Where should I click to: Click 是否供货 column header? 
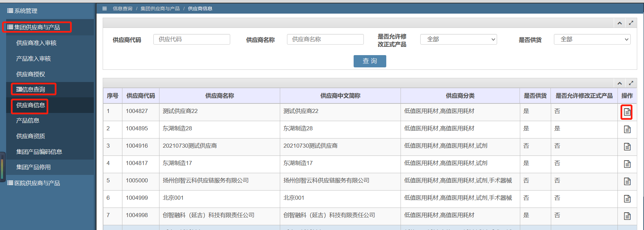535,96
